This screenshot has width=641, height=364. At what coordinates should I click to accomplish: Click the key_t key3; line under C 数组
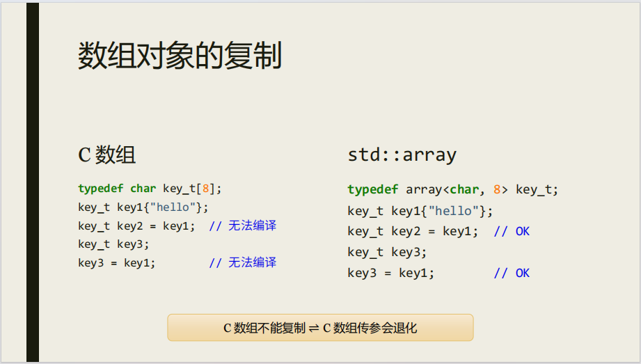pos(113,244)
